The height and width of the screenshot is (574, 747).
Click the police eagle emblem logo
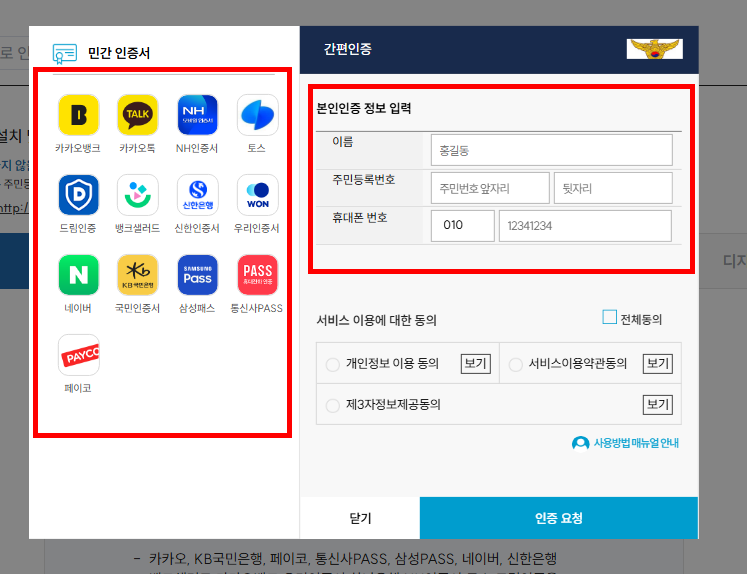coord(655,49)
